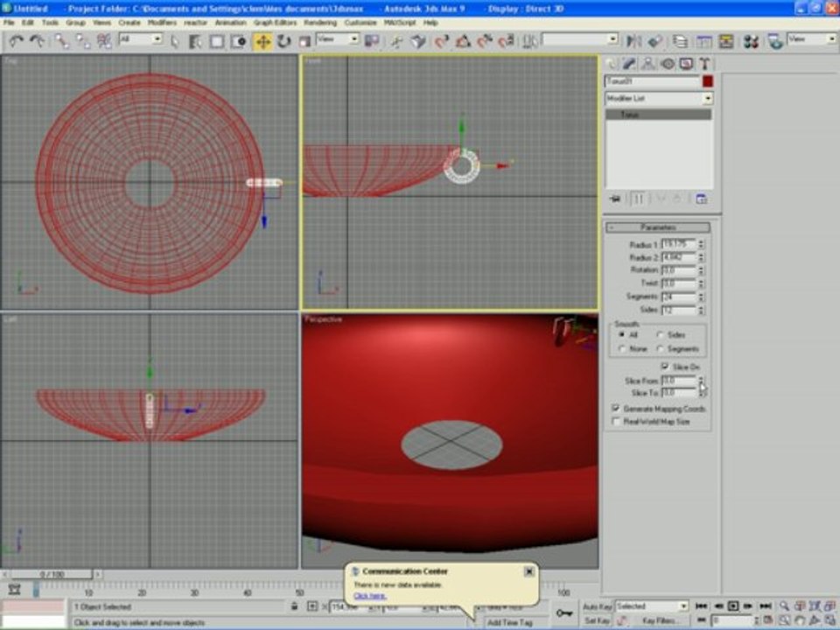
Task: Click the Set Keys key icon
Action: tap(564, 612)
